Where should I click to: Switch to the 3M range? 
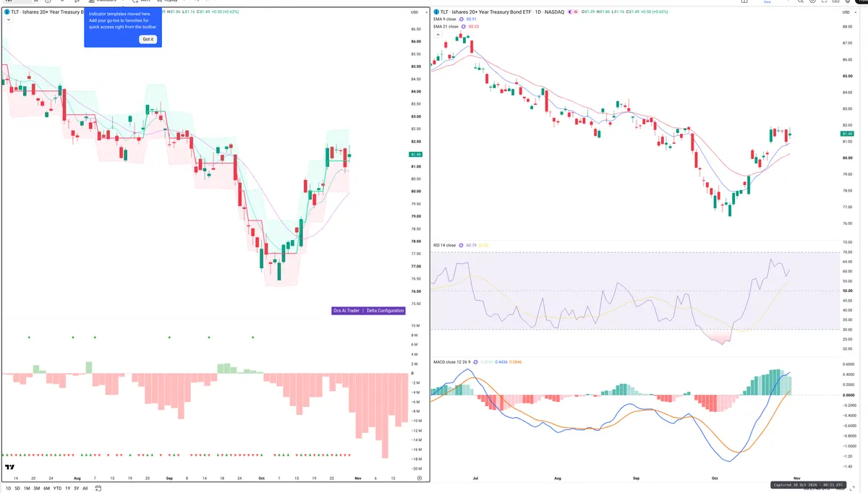tap(36, 489)
